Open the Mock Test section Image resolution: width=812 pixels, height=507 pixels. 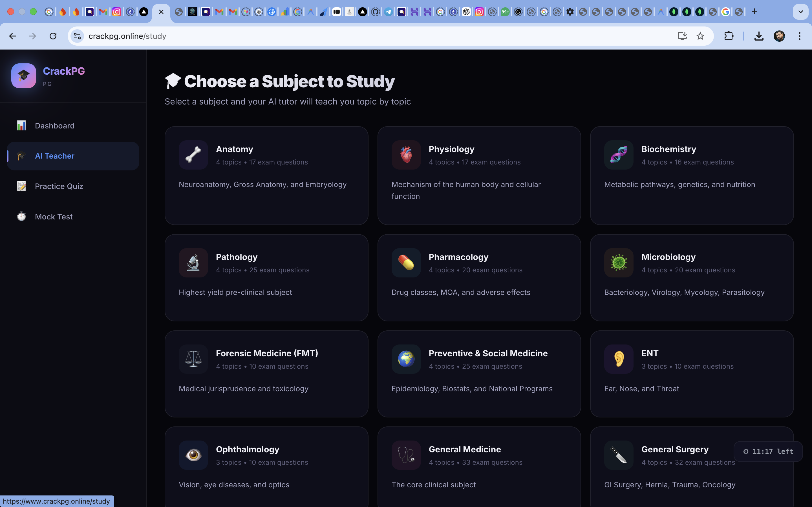tap(54, 217)
